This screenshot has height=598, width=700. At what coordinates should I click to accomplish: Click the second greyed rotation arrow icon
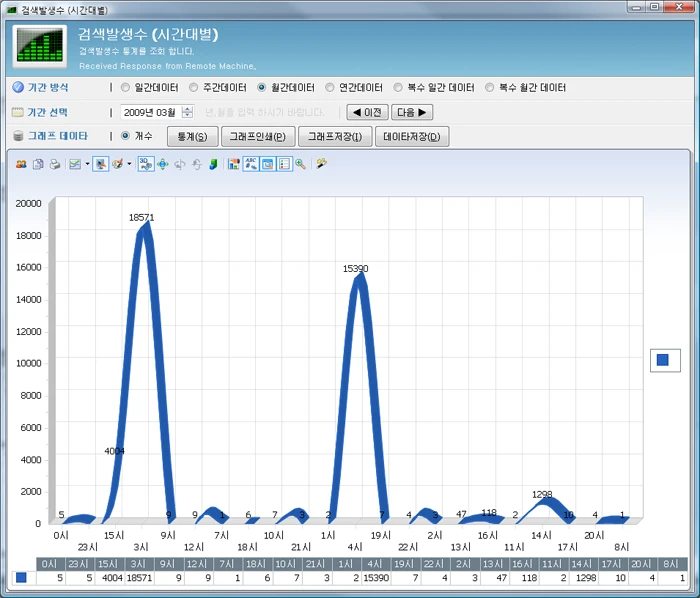(196, 164)
